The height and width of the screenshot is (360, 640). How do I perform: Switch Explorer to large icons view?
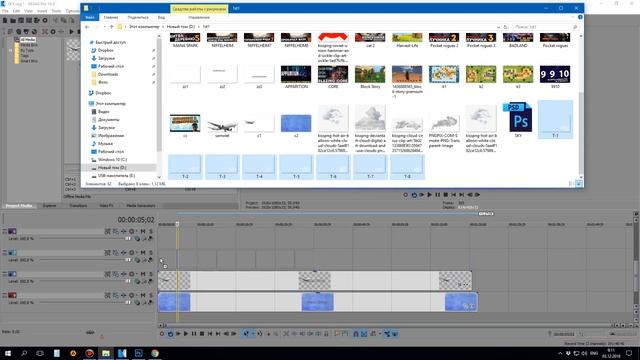pos(579,184)
